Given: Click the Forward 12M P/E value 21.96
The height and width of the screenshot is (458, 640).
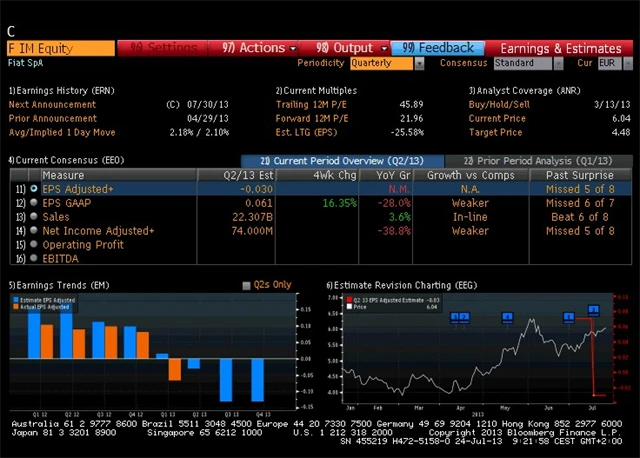Looking at the screenshot, I should click(411, 118).
